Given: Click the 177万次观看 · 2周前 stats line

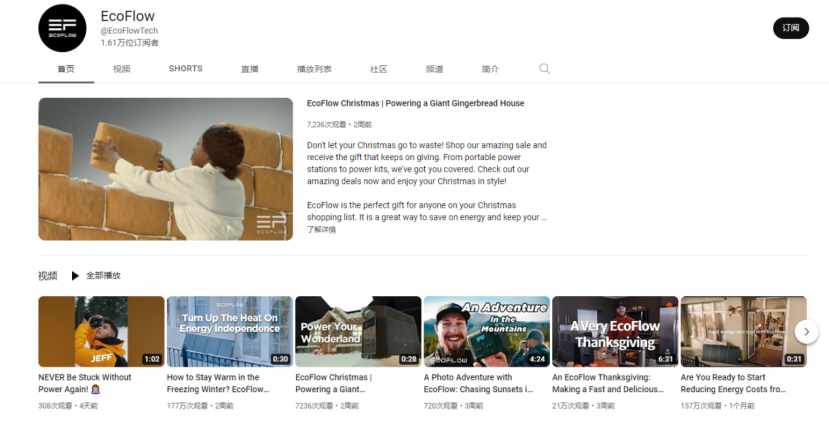Looking at the screenshot, I should (199, 406).
